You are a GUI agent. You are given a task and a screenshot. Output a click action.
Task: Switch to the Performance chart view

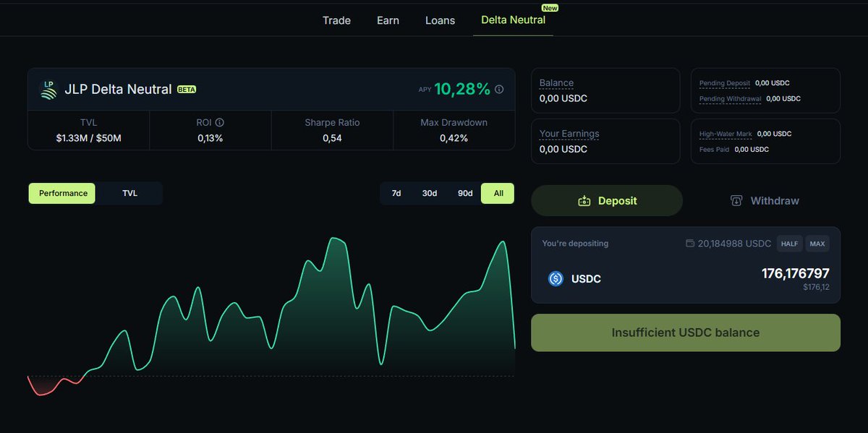[x=61, y=193]
